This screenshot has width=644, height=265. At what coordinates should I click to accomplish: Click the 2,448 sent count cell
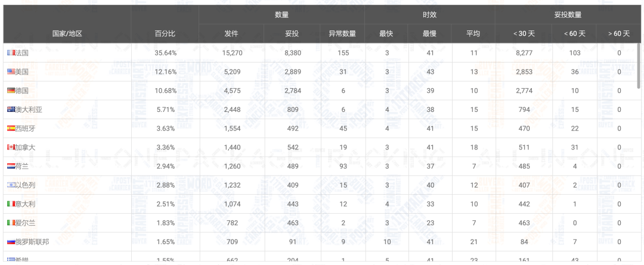(x=232, y=110)
